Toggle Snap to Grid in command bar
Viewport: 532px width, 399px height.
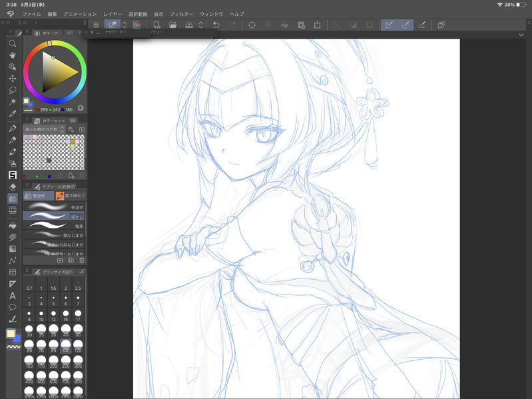[422, 25]
